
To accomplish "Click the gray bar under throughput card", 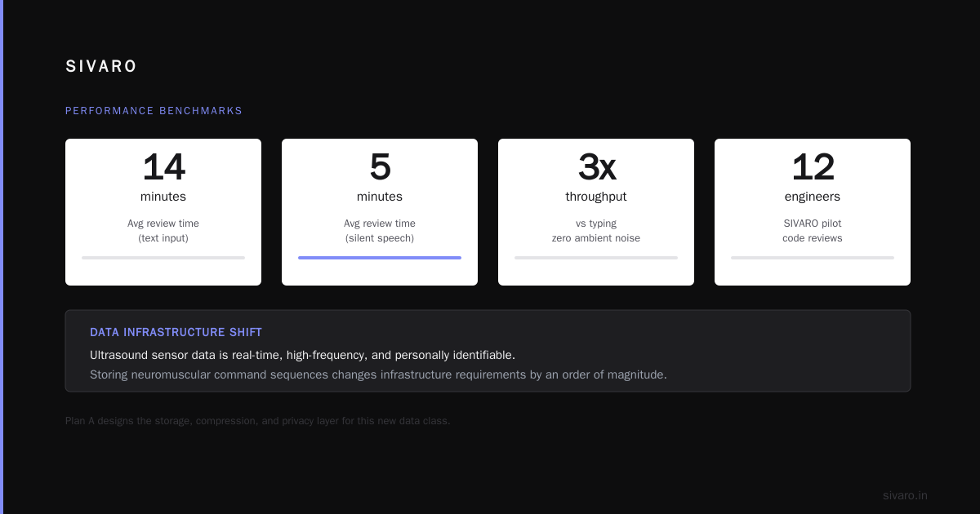I will pyautogui.click(x=596, y=258).
